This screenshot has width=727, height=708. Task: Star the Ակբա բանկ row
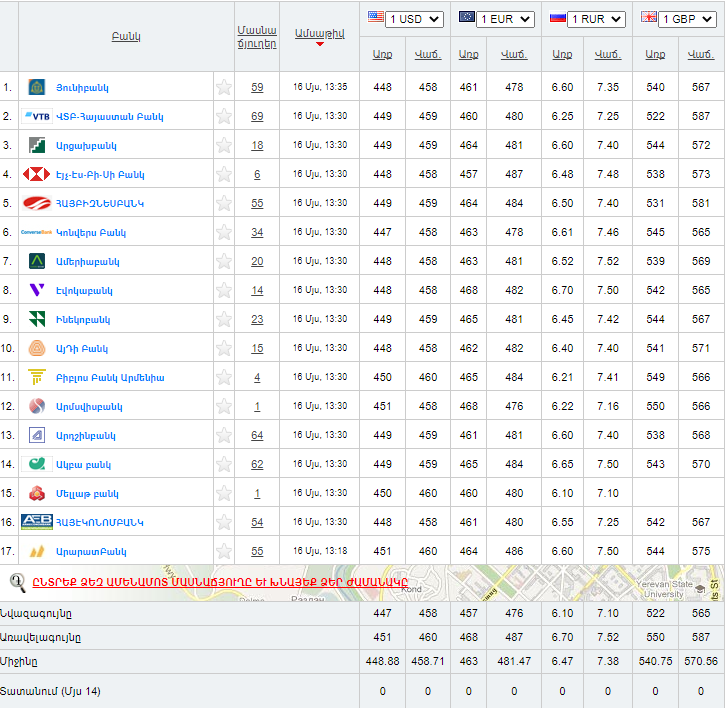click(x=224, y=464)
